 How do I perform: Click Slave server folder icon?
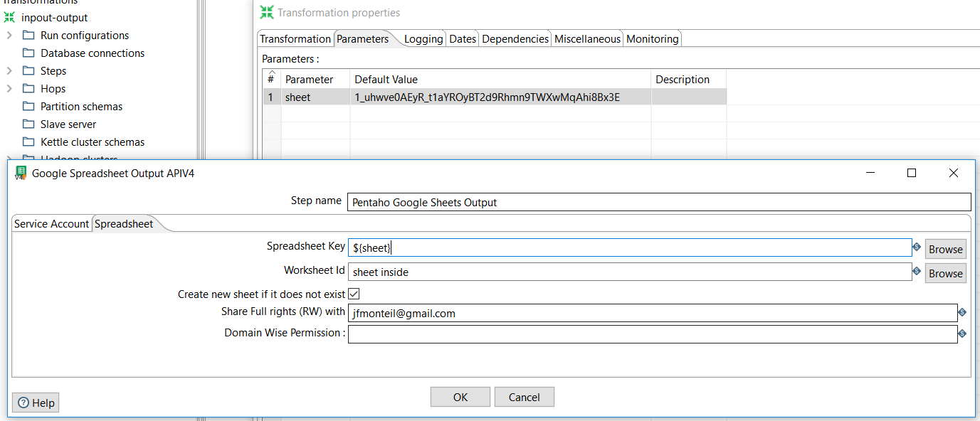point(28,124)
